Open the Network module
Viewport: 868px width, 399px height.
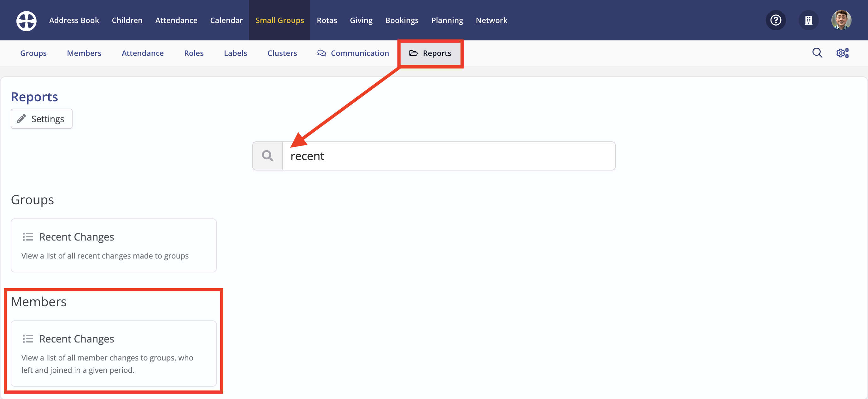[x=491, y=20]
